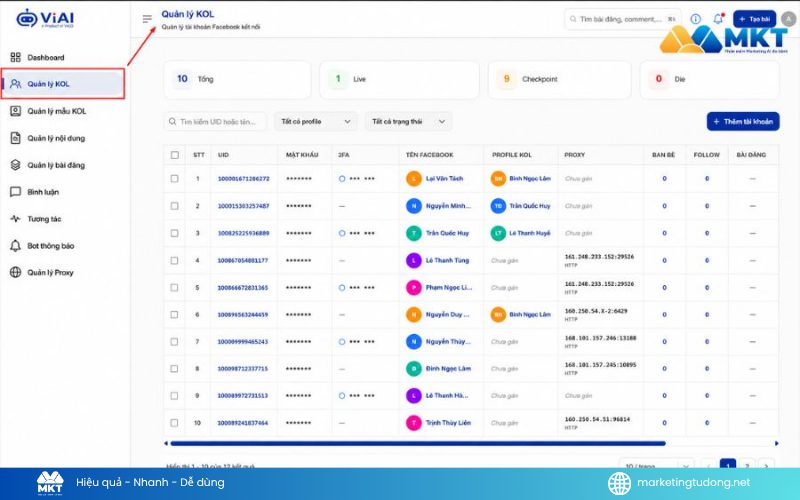Image resolution: width=800 pixels, height=500 pixels.
Task: Click the UID search input field
Action: click(x=215, y=121)
